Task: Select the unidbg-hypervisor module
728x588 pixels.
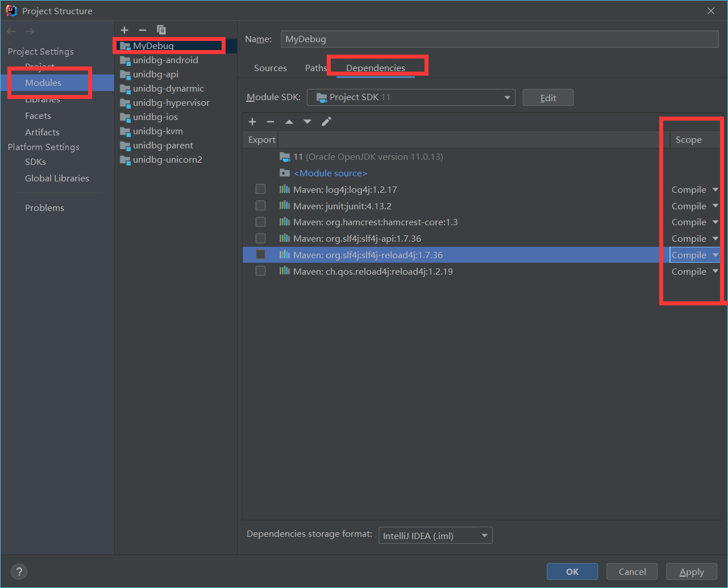Action: [176, 103]
